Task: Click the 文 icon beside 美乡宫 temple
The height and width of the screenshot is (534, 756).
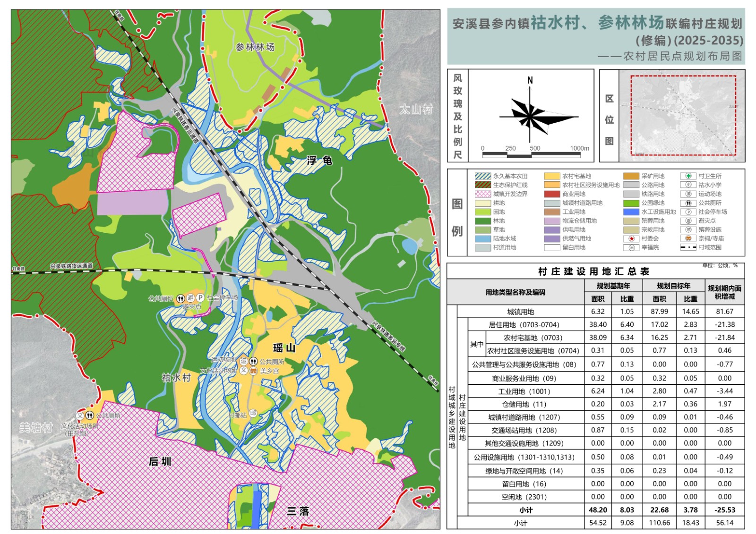Action: [x=243, y=371]
